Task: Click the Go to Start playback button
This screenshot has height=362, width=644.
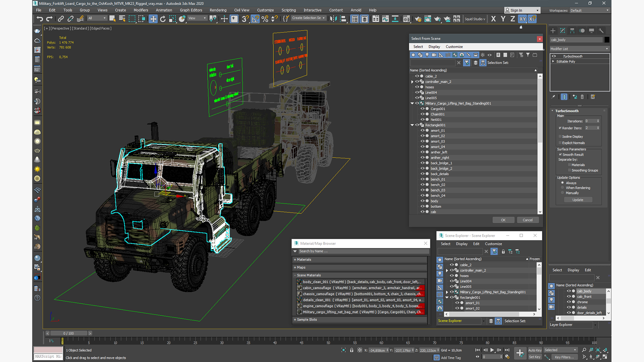Action: pos(477,350)
